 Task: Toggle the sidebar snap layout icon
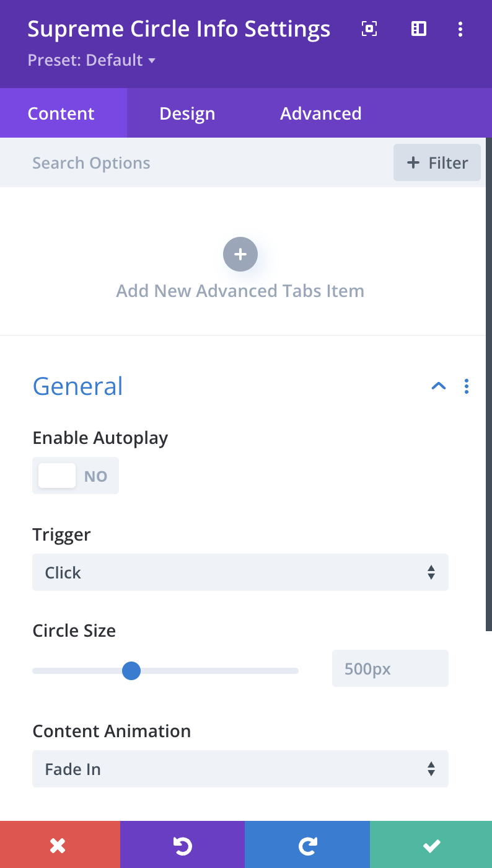[419, 29]
